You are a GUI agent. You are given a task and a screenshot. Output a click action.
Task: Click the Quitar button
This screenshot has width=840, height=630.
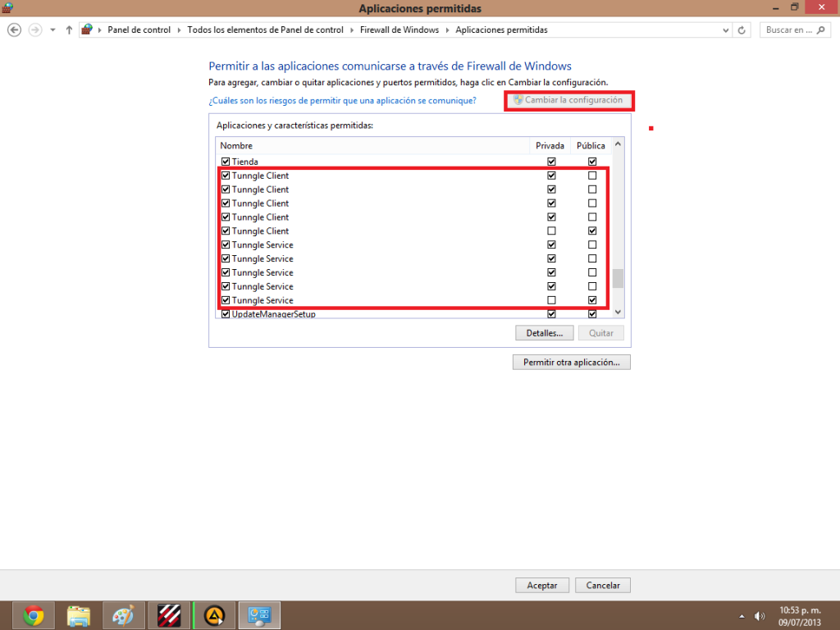601,333
